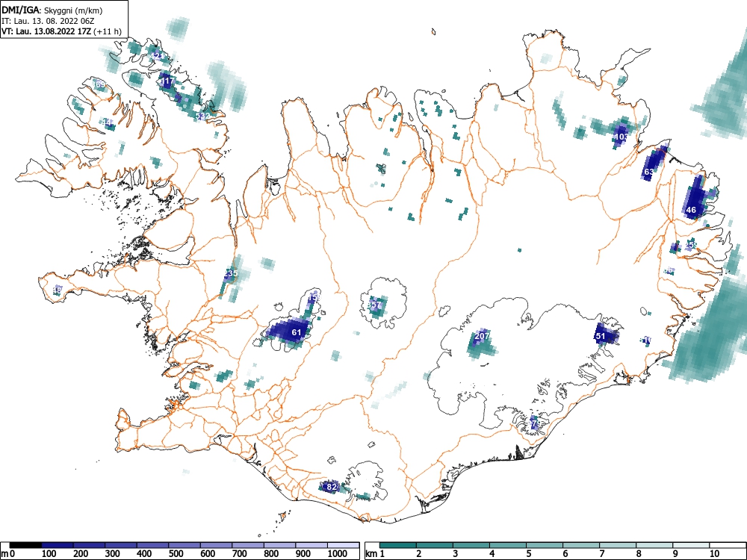Click the 63 visibility label on the east coast
Screen dimensions: 747x560
click(x=649, y=172)
